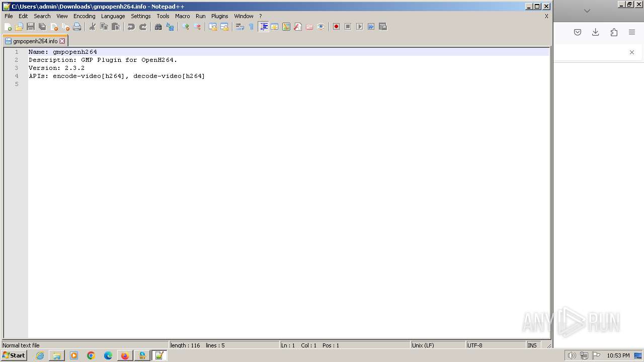Open the Windows Start button
This screenshot has height=362, width=644.
14,355
